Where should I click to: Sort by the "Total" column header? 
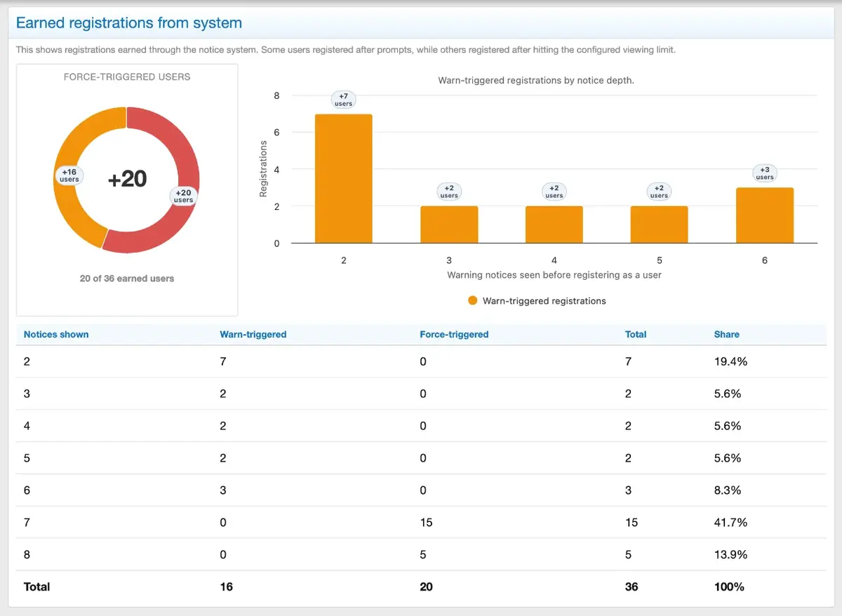click(x=635, y=335)
